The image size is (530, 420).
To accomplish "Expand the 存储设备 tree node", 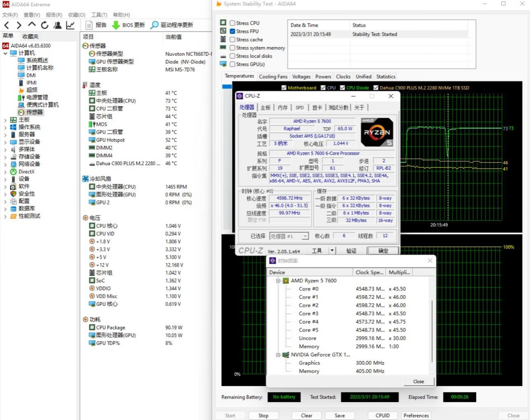I will tap(5, 157).
